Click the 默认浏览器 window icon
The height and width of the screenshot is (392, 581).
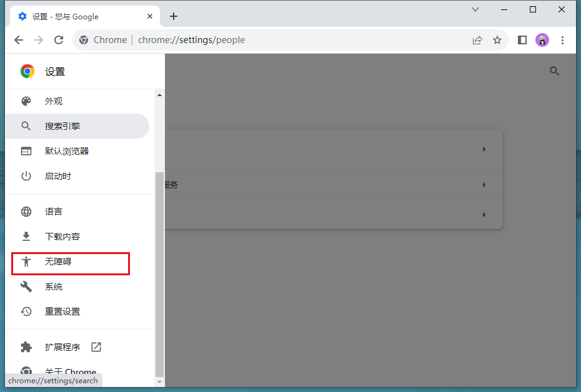(26, 151)
